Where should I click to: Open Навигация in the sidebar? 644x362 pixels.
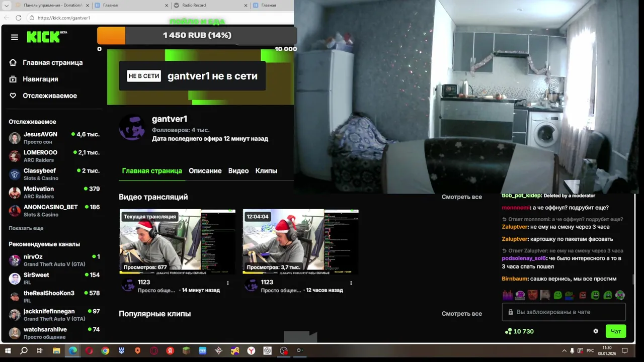(34, 79)
